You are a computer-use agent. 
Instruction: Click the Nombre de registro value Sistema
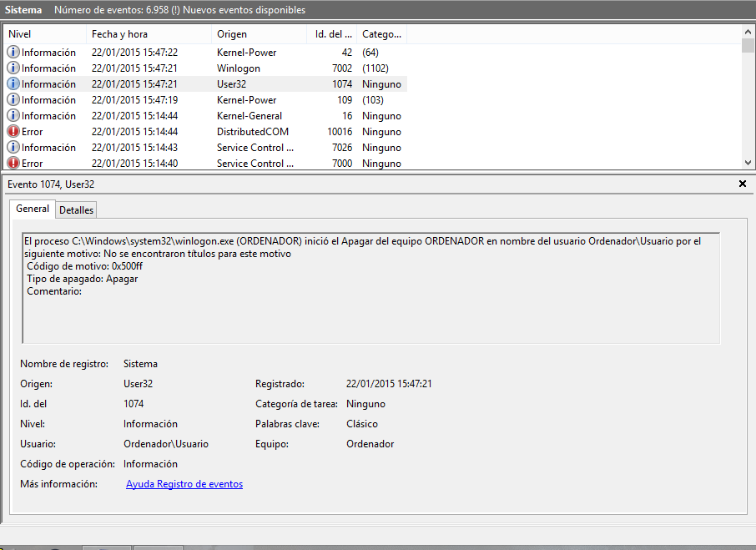(x=140, y=364)
